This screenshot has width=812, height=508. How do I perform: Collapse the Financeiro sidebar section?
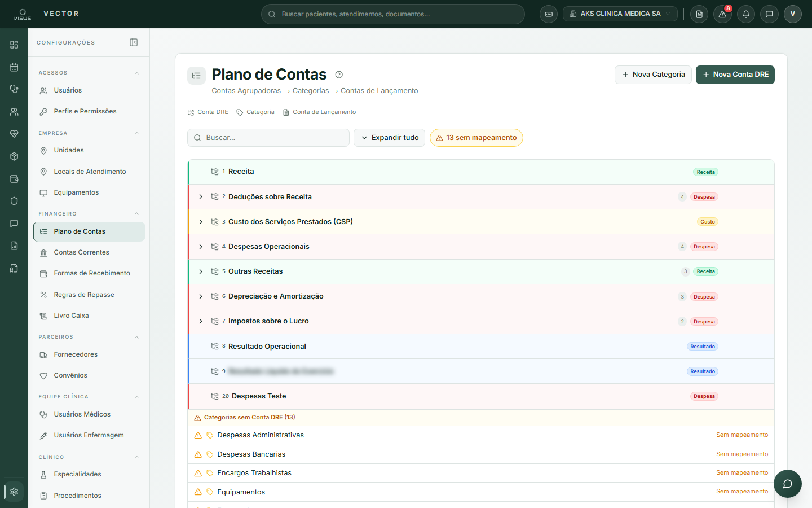click(136, 214)
